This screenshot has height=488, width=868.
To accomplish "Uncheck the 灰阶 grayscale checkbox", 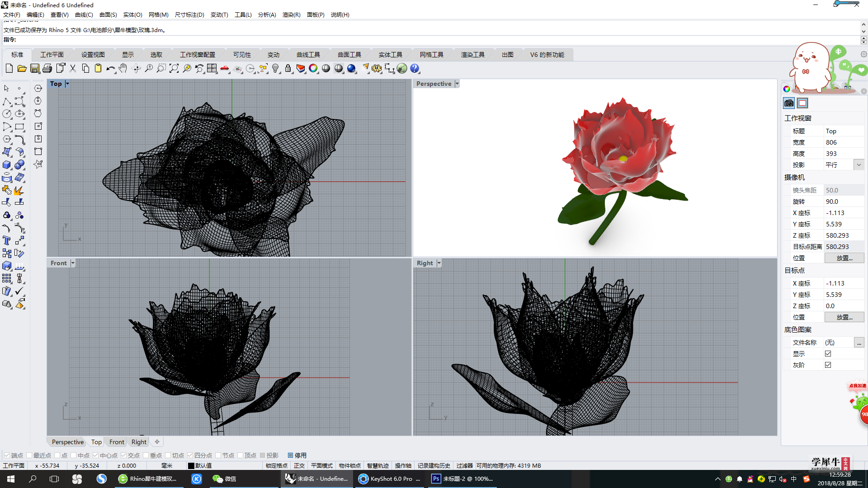I will [828, 365].
